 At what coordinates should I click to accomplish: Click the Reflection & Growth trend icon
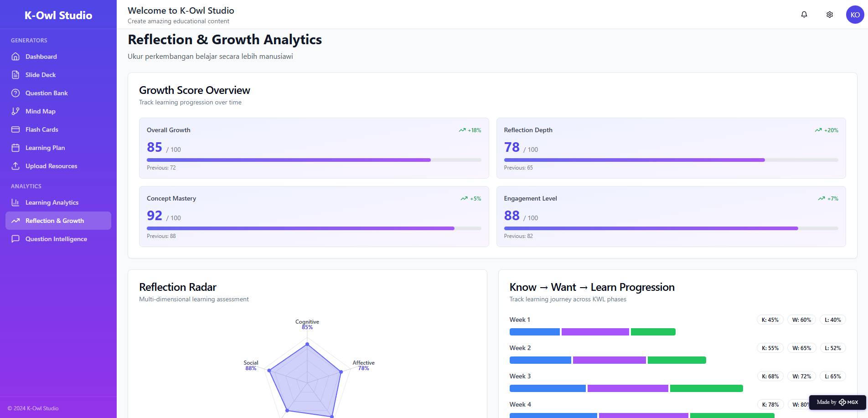pos(15,221)
